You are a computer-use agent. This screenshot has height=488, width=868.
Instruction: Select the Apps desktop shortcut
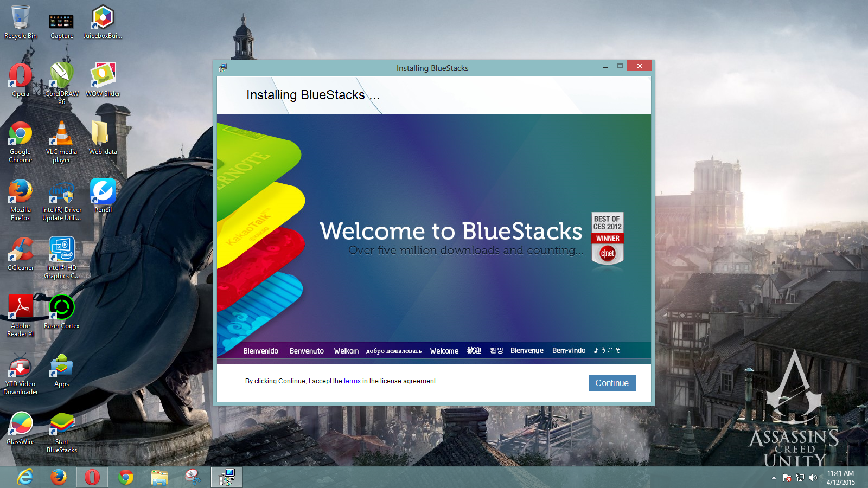tap(61, 370)
